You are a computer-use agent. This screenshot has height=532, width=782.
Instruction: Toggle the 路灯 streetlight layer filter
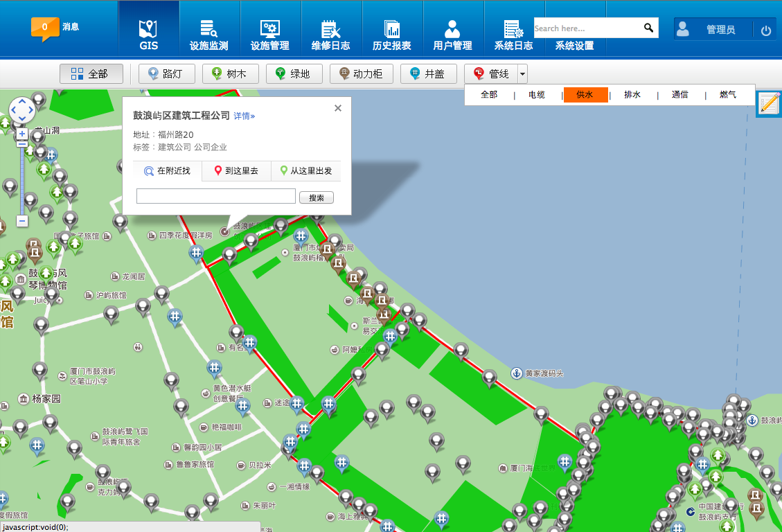pos(166,73)
